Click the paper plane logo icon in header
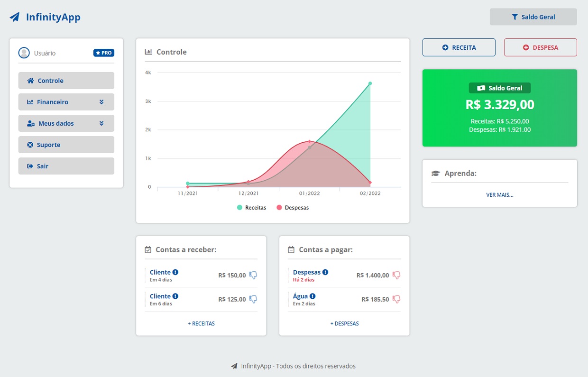Image resolution: width=588 pixels, height=377 pixels. pos(15,18)
